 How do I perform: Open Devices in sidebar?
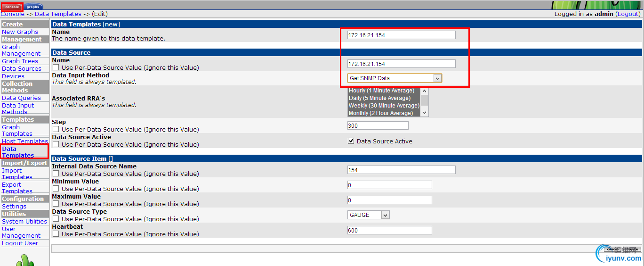(x=13, y=76)
